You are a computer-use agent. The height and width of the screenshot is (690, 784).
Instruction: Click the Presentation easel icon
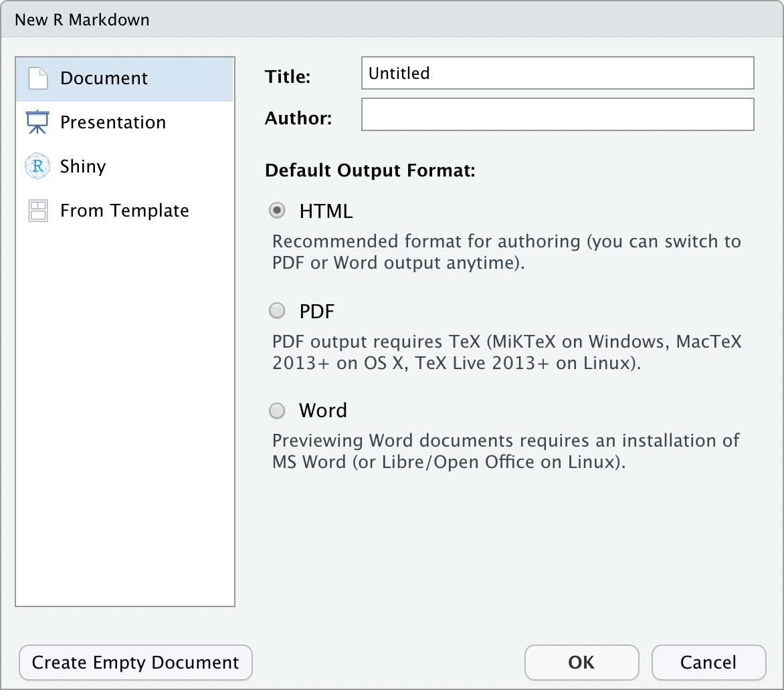38,122
